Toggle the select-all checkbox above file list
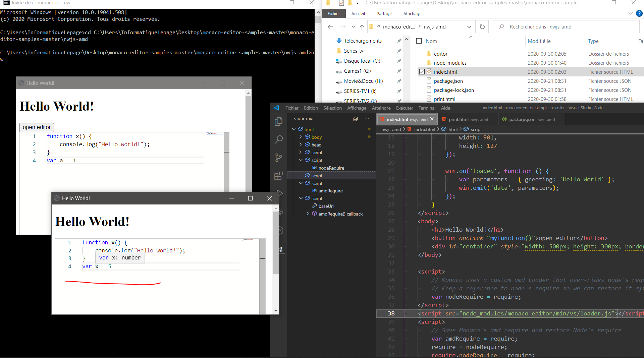The height and width of the screenshot is (358, 644). [419, 41]
